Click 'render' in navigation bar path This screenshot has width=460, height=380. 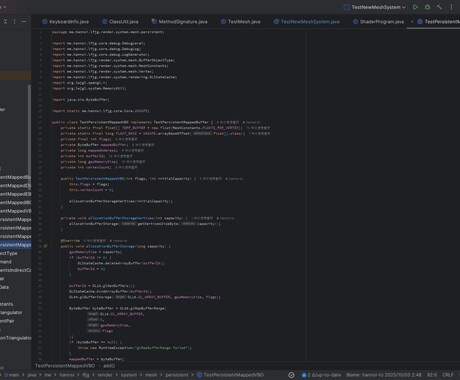105,375
